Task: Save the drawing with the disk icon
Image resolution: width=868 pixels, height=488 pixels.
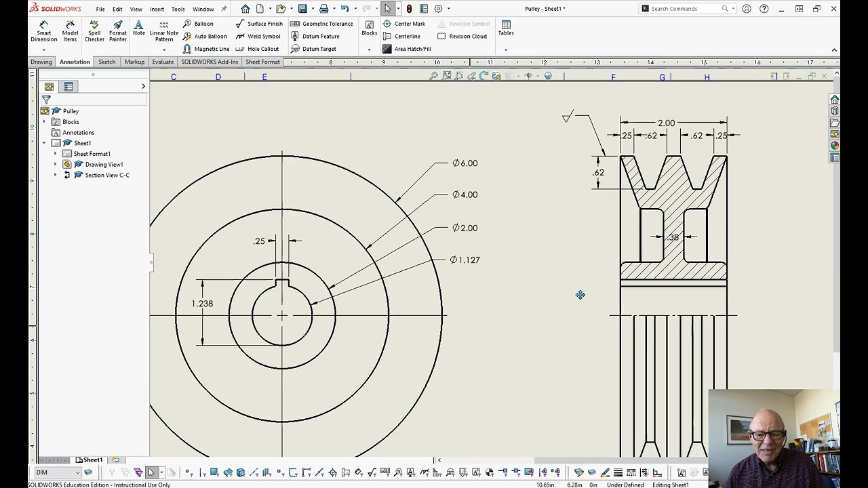Action: click(x=302, y=9)
